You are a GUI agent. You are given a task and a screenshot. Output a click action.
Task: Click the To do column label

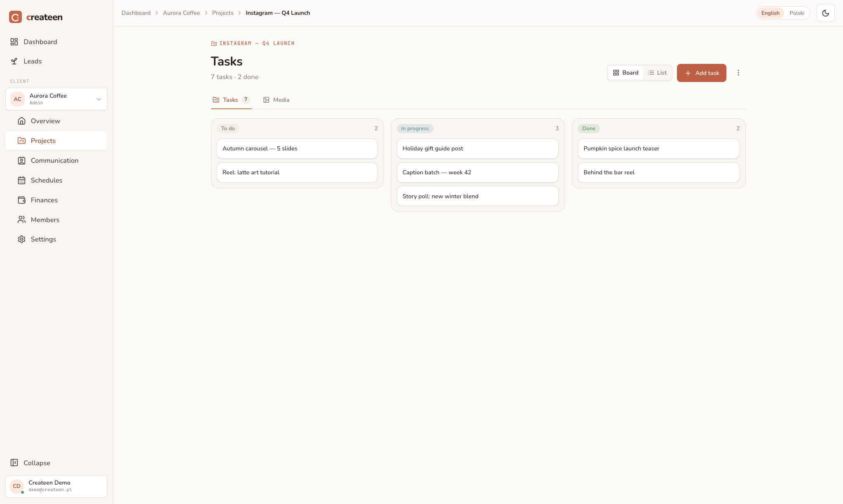228,129
